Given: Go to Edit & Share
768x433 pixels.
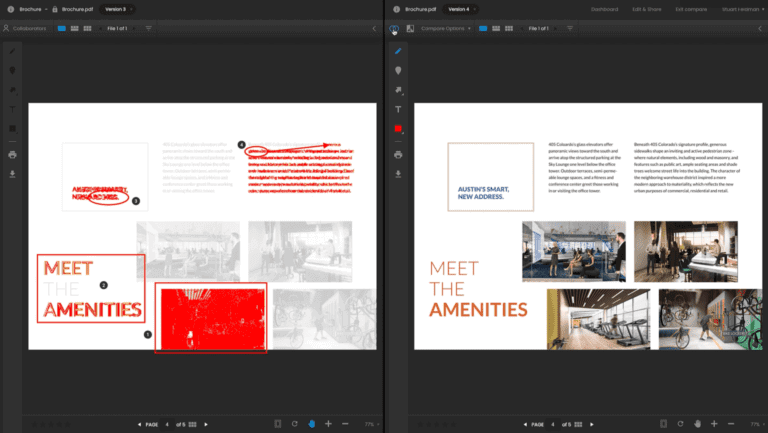Looking at the screenshot, I should [x=647, y=9].
